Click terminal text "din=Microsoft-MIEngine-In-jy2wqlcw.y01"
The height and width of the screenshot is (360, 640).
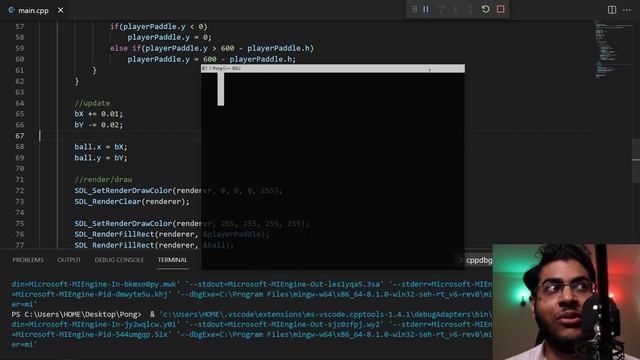pyautogui.click(x=96, y=324)
